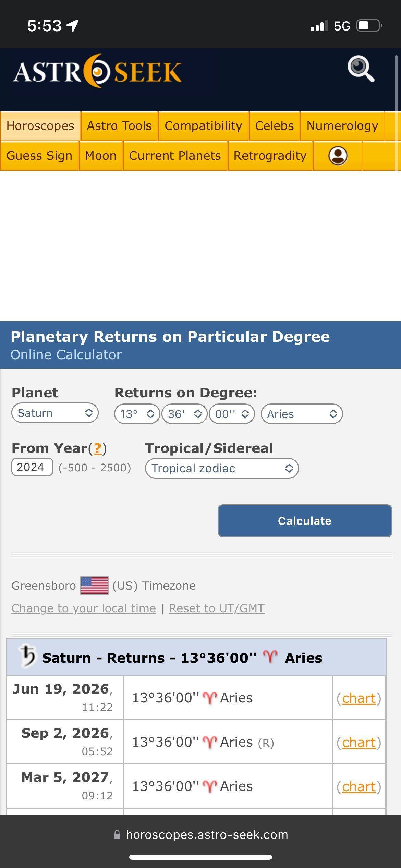Viewport: 401px width, 868px height.
Task: Open the Tropical zodiac dropdown
Action: click(222, 468)
